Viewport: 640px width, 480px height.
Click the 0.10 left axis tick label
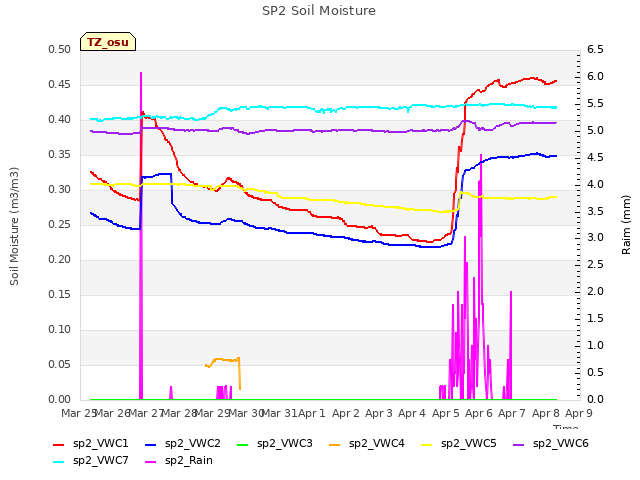click(x=60, y=330)
